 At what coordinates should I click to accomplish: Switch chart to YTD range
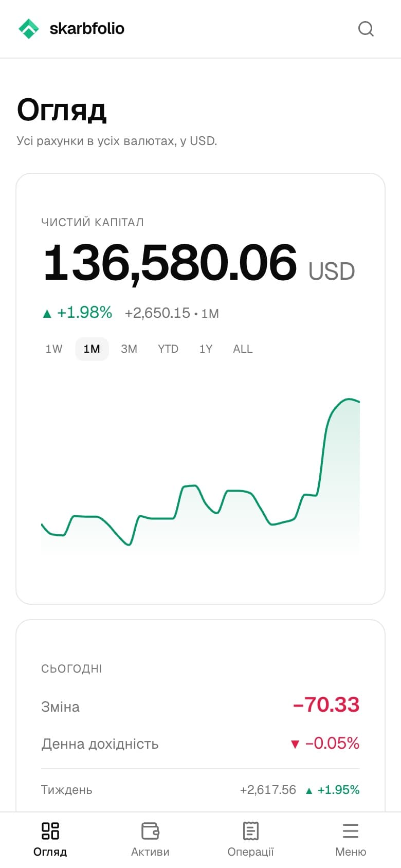(x=168, y=349)
